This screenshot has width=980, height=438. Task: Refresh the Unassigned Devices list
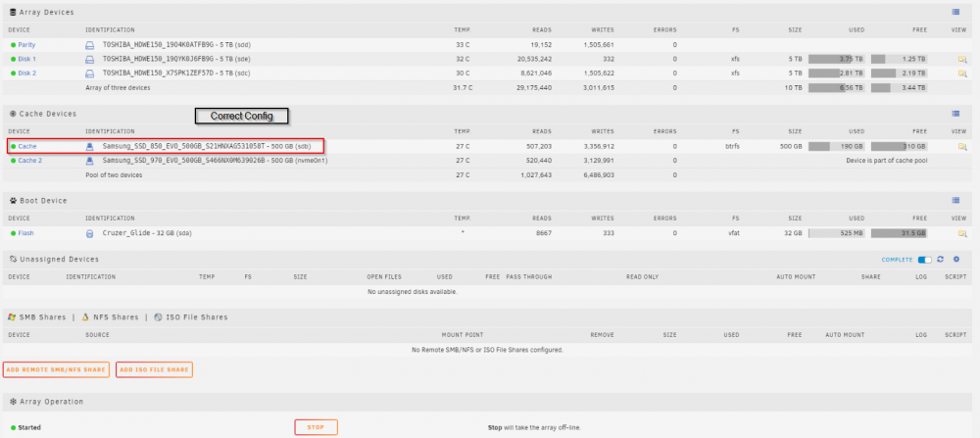click(940, 260)
